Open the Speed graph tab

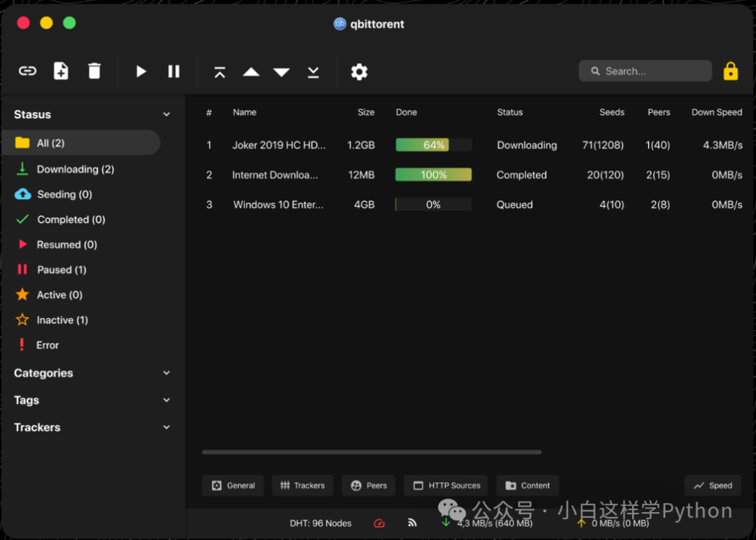[713, 485]
